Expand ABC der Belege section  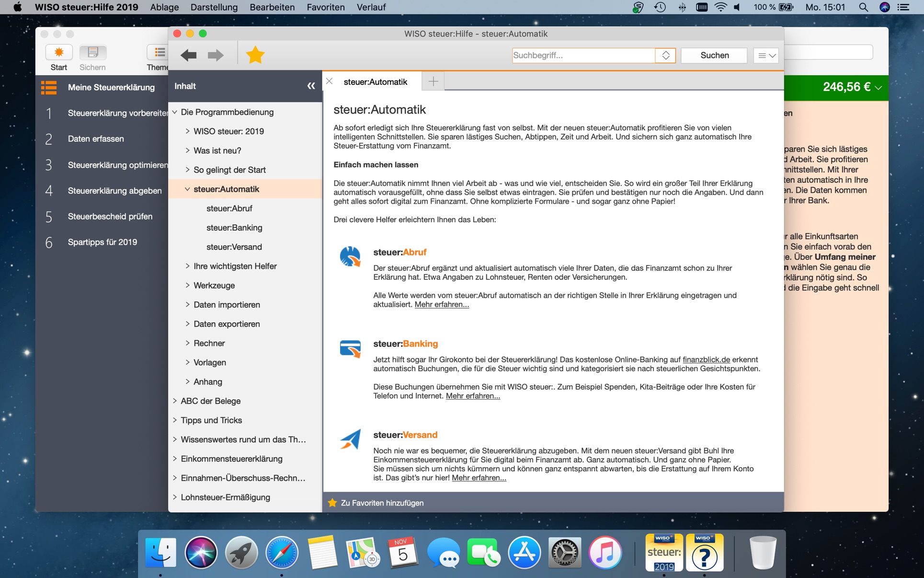[x=175, y=401]
